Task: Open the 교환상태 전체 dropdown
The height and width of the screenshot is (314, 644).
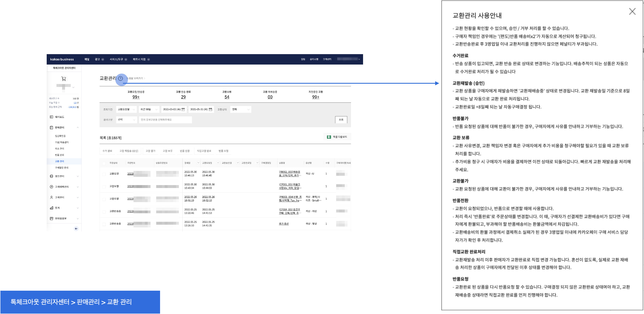Action: point(241,109)
